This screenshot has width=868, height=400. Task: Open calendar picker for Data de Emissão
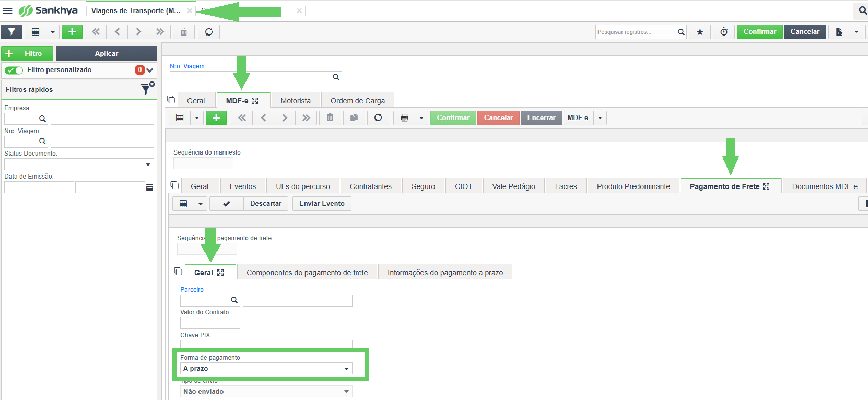pos(150,187)
